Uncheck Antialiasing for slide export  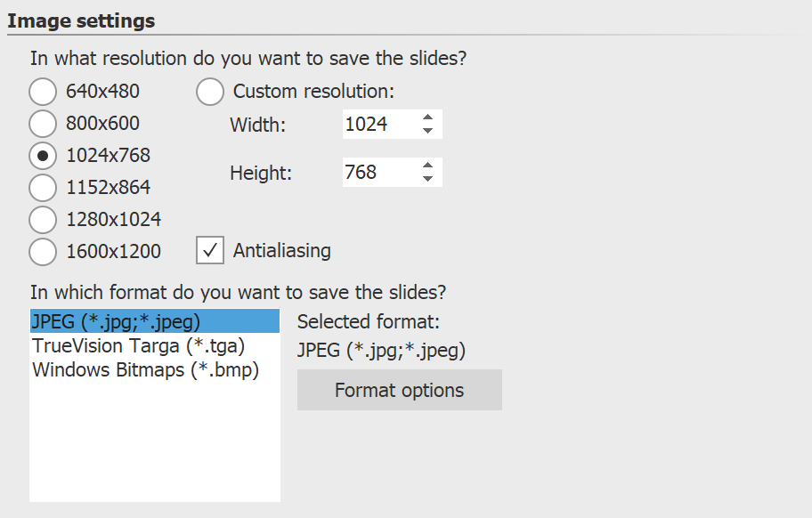210,251
